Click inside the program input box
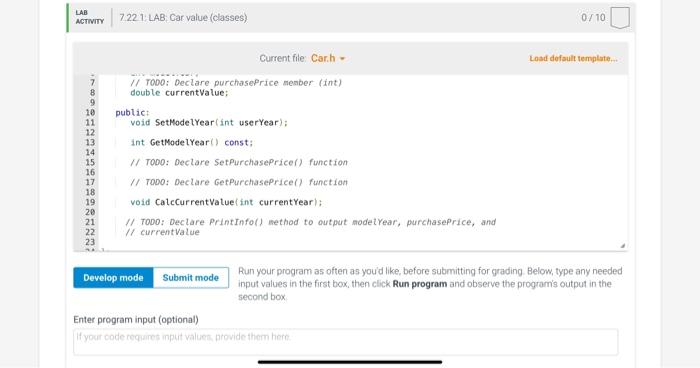Viewport: 700px width, 368px height. click(x=346, y=342)
